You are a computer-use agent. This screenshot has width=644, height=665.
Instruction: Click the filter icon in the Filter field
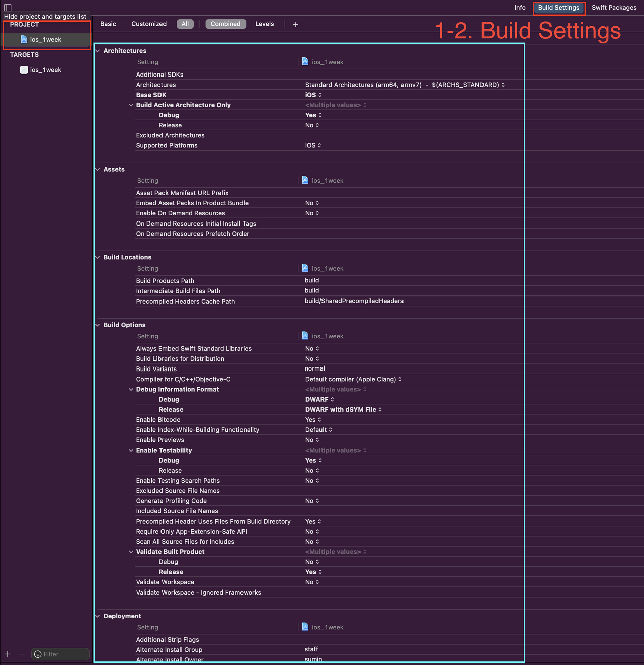coord(38,654)
